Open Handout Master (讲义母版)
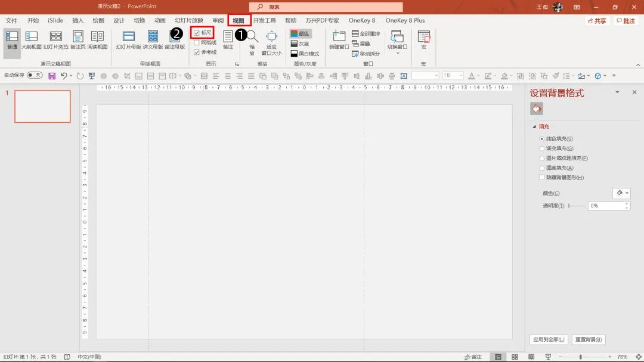This screenshot has height=362, width=644. pyautogui.click(x=153, y=40)
